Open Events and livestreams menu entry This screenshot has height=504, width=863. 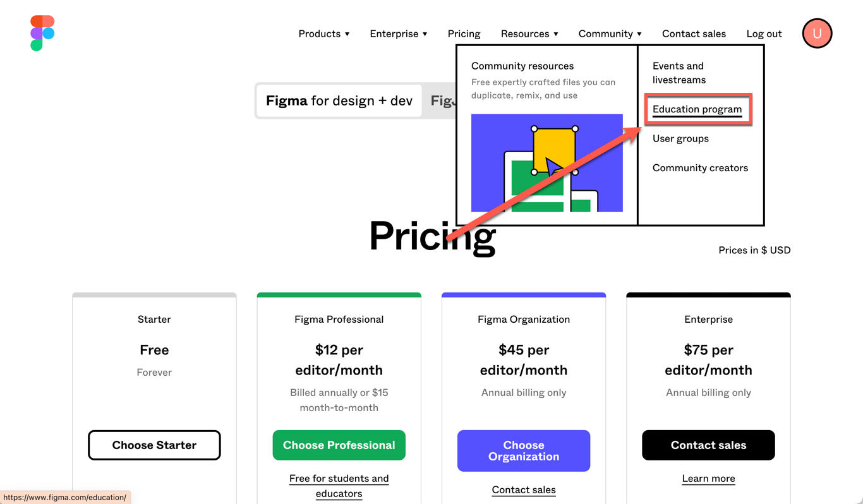click(679, 73)
